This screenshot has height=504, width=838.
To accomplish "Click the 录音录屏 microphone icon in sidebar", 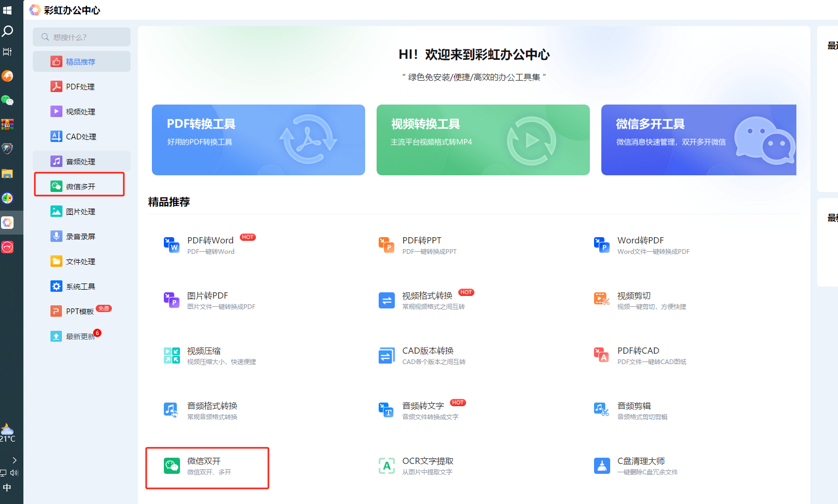I will pyautogui.click(x=56, y=236).
